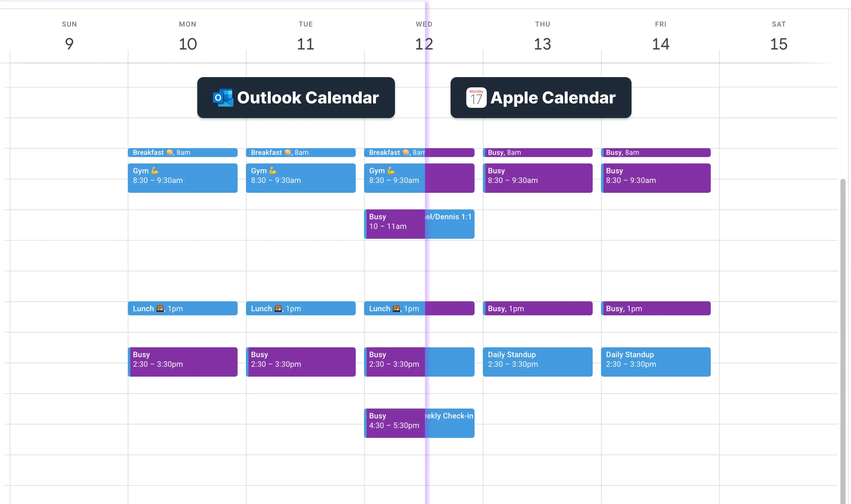Expand the Saturday 15 date cell
This screenshot has width=851, height=504.
point(779,44)
